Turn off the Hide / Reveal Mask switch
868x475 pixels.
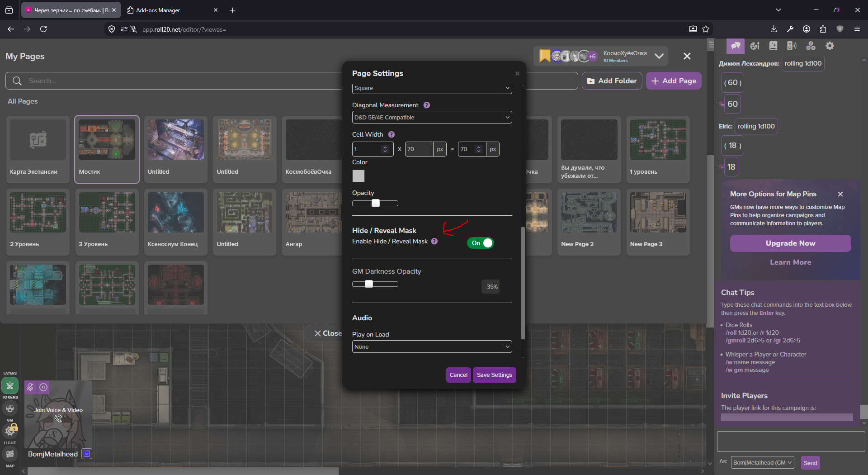click(x=480, y=243)
